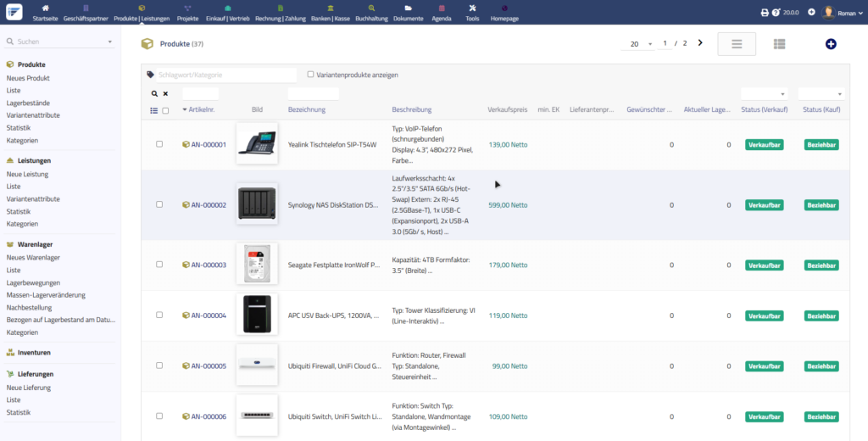Click the tag icon beside Schlagwort/Kategorie
This screenshot has width=868, height=441.
(x=150, y=75)
